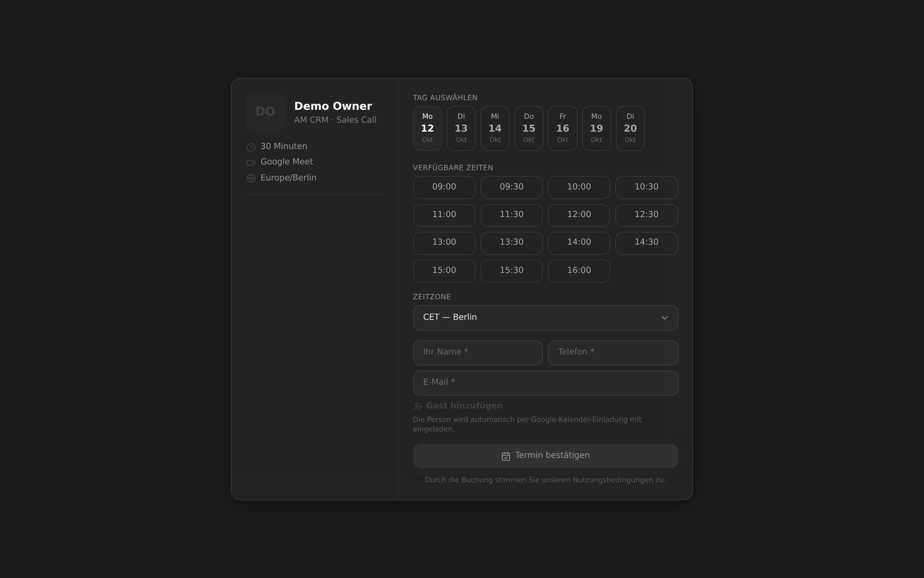The width and height of the screenshot is (924, 578).
Task: Choose the 14:30 time slot
Action: (x=646, y=243)
